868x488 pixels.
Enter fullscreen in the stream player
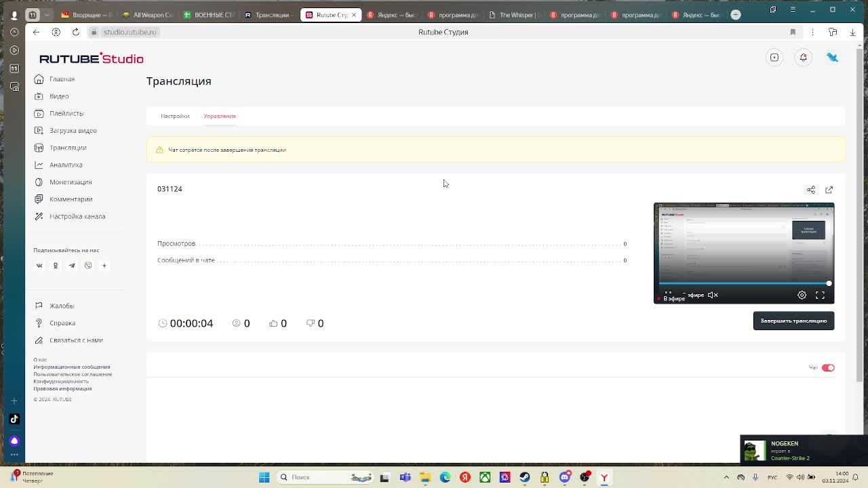[x=820, y=295]
